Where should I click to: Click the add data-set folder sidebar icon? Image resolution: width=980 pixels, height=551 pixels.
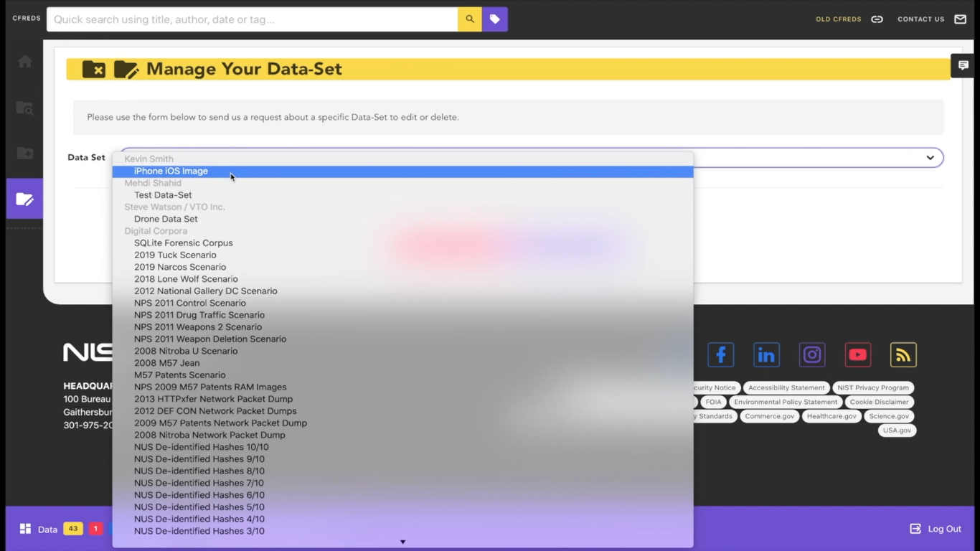pos(25,154)
